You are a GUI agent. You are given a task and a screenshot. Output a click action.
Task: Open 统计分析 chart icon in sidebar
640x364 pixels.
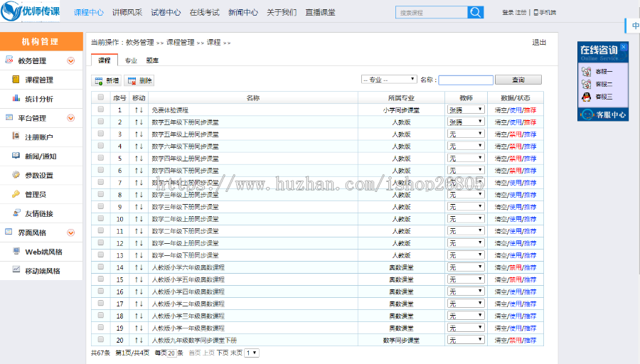[16, 99]
